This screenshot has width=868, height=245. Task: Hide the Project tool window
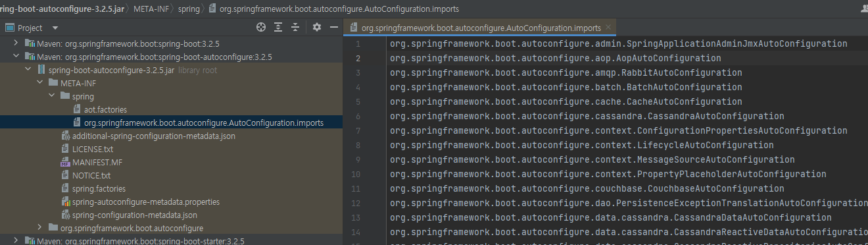333,28
